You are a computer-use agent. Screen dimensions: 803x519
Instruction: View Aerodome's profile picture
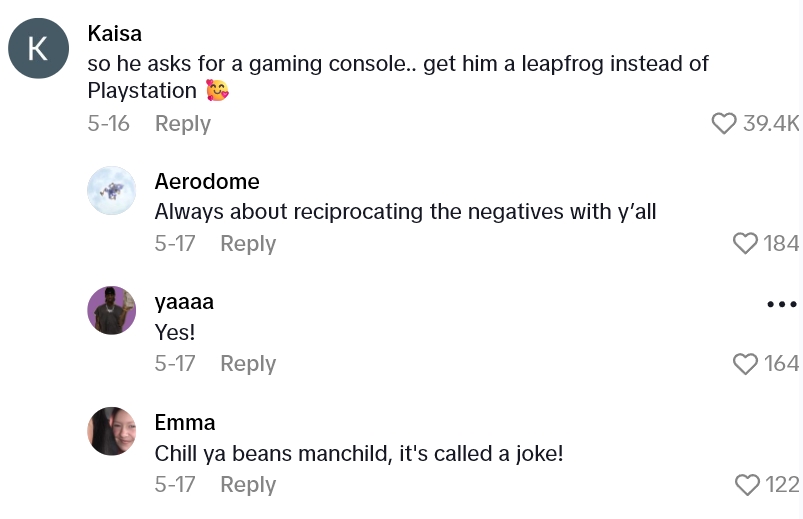pyautogui.click(x=111, y=190)
